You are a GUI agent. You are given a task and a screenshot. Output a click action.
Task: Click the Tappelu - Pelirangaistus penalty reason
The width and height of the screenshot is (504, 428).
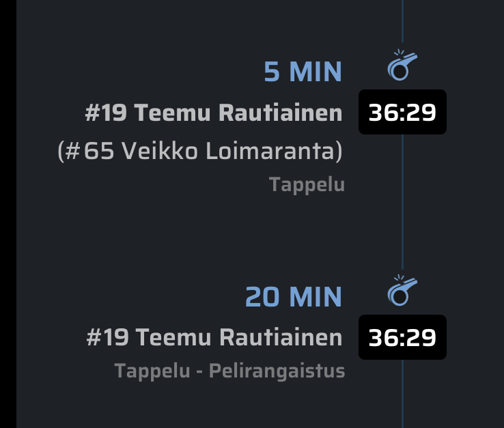(229, 371)
